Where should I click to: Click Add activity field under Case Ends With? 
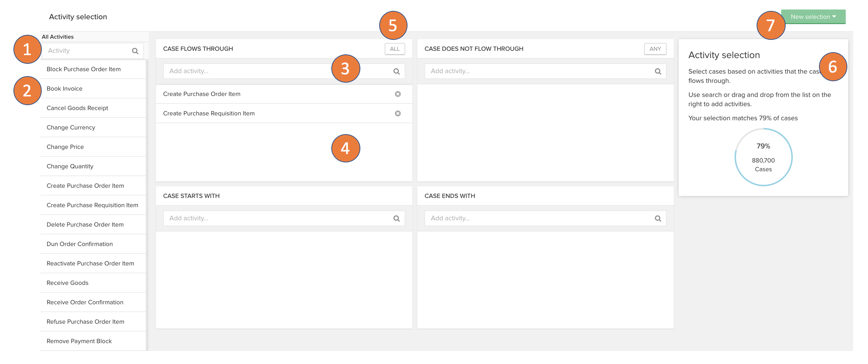[x=537, y=218]
